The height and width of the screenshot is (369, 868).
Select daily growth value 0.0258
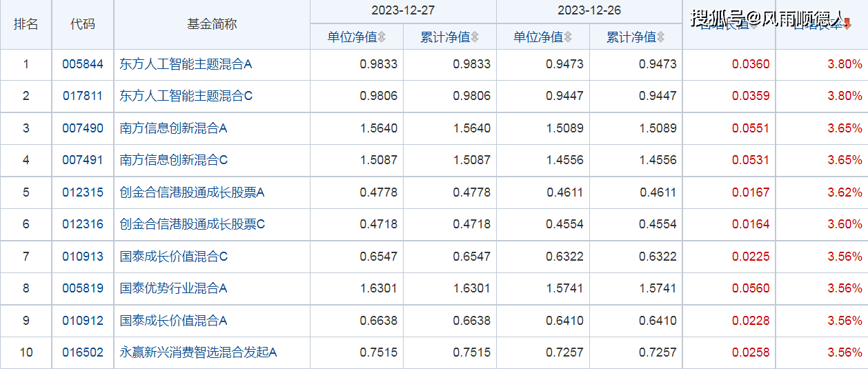pyautogui.click(x=751, y=352)
